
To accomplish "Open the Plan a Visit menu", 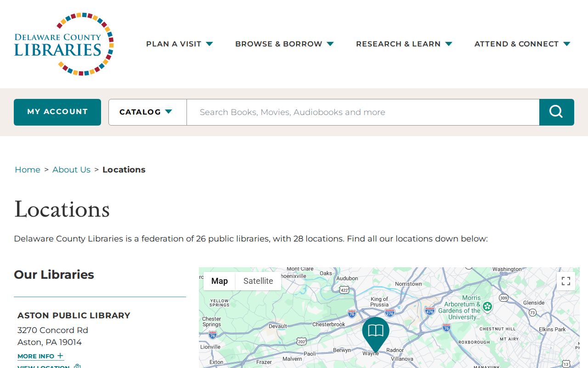I will [180, 44].
